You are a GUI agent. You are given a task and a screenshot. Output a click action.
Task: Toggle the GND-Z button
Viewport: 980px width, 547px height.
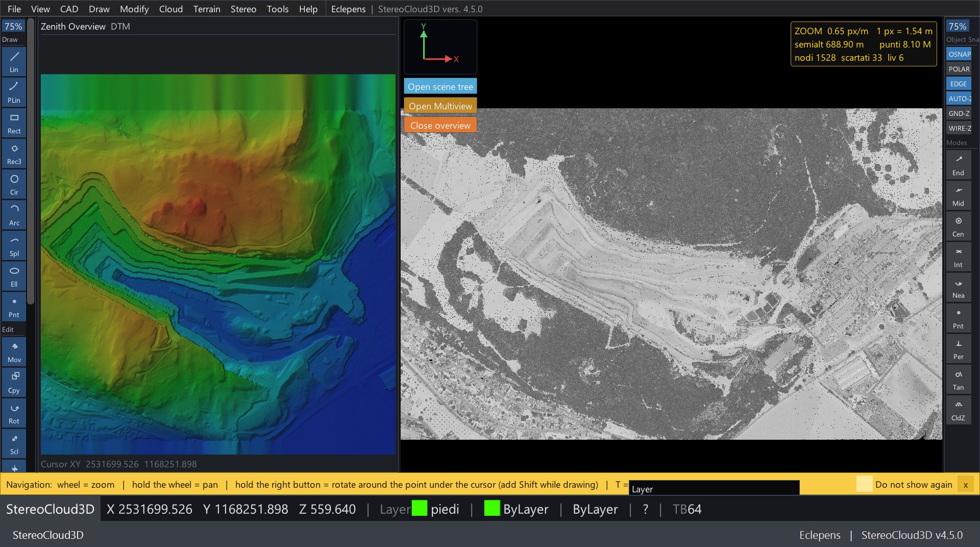[959, 113]
